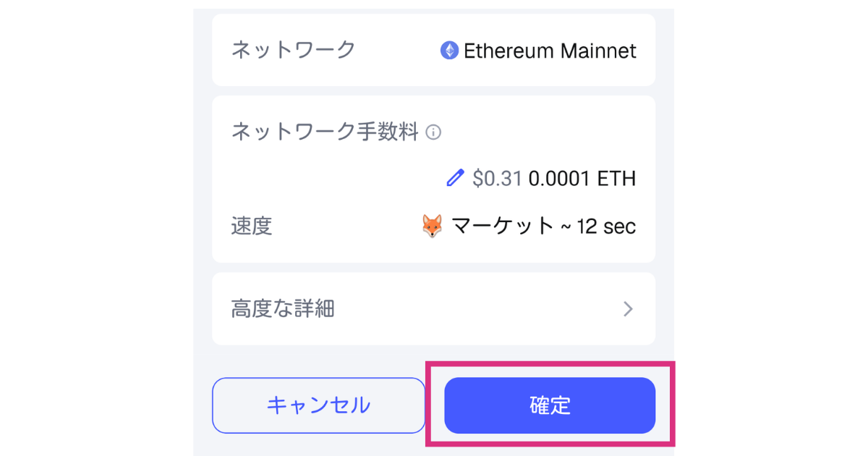Click the 0.0001 ETH fee value

tap(582, 179)
